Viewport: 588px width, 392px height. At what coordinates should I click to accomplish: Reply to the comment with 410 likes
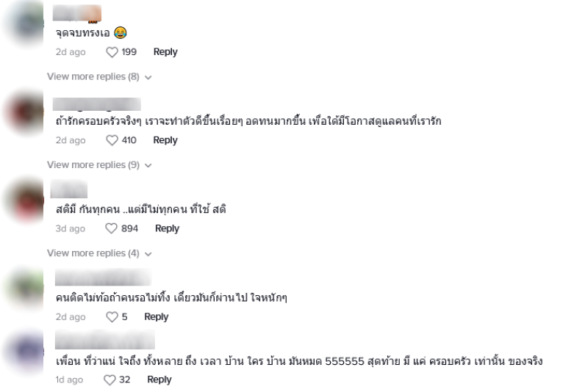tap(165, 140)
